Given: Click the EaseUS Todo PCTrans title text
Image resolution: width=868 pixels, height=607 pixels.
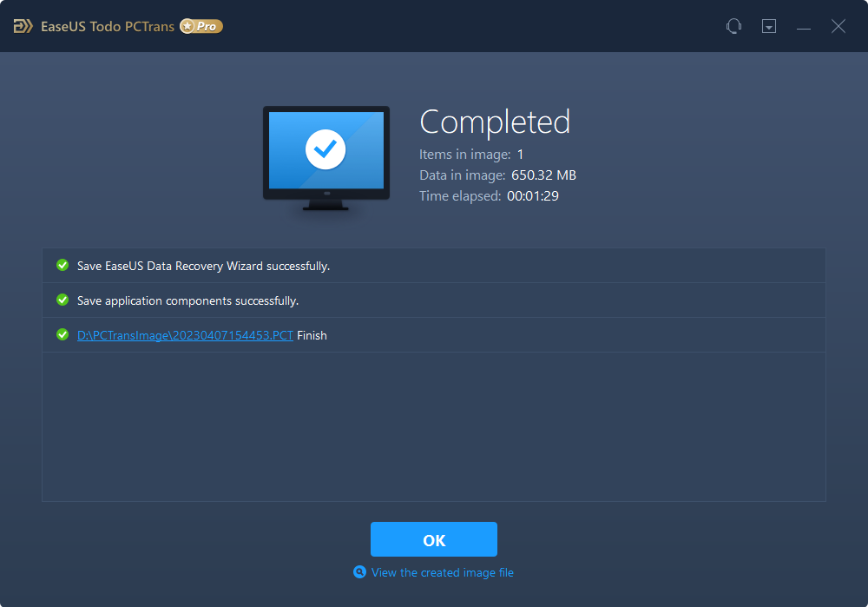Looking at the screenshot, I should [108, 27].
